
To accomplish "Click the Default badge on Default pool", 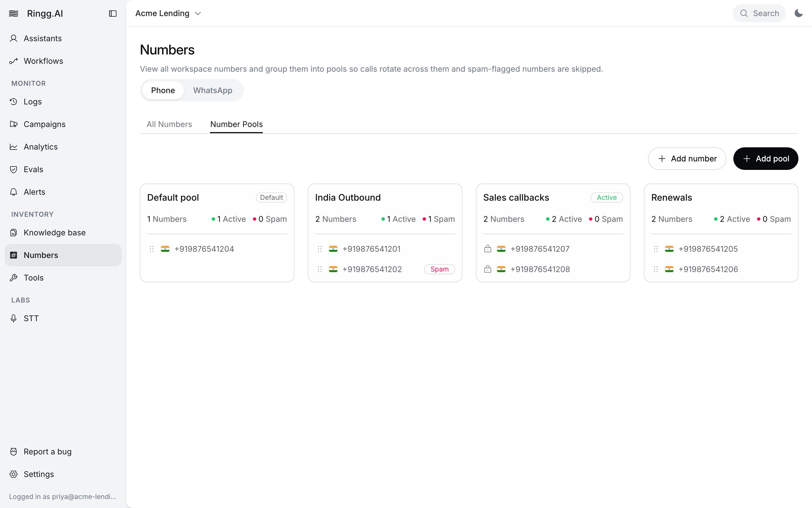I will pos(271,198).
